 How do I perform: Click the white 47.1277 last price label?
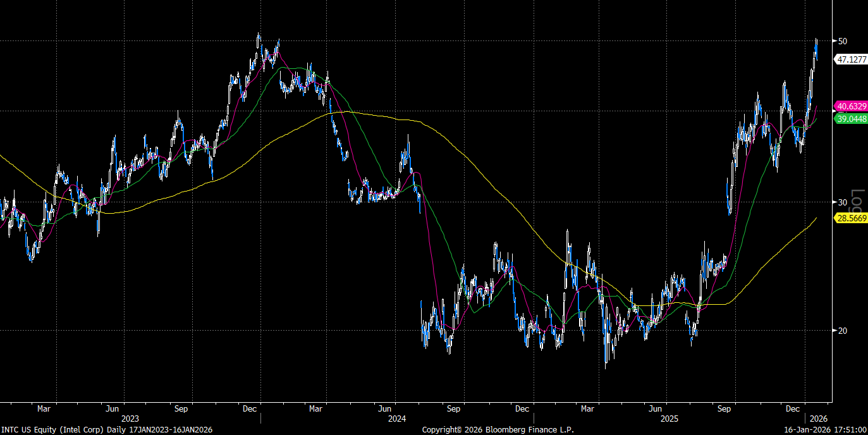(x=851, y=59)
